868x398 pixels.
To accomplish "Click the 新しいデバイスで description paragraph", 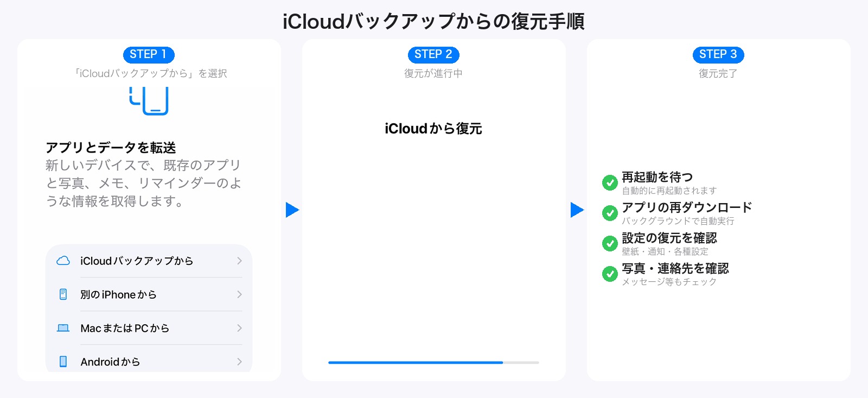I will click(144, 183).
